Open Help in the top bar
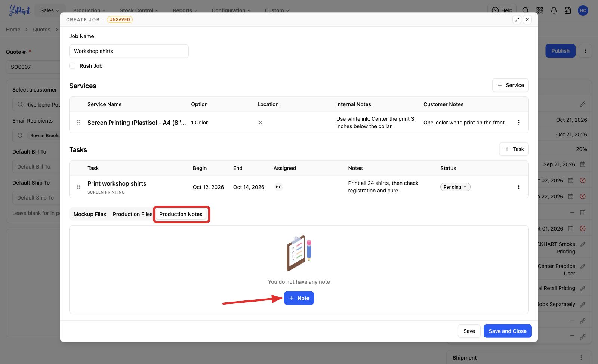The height and width of the screenshot is (364, 598). tap(502, 10)
